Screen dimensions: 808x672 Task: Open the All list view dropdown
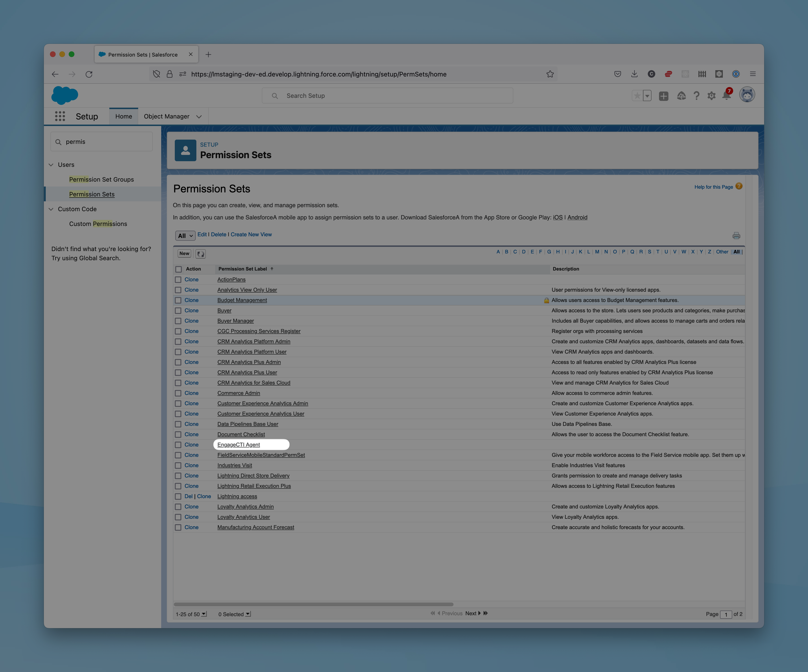coord(185,236)
